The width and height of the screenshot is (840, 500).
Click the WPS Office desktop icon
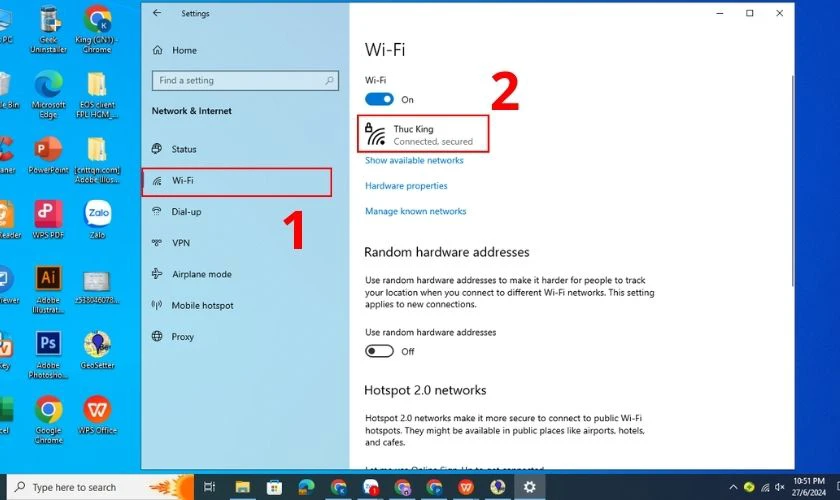coord(98,415)
